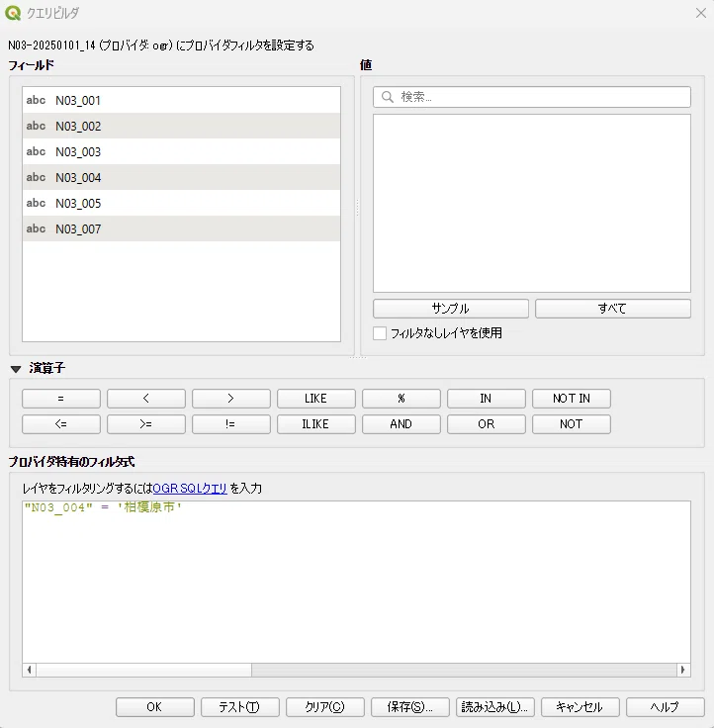The width and height of the screenshot is (714, 728).
Task: Enable the フィルタなしレイヤを使用 checkbox
Action: point(380,333)
